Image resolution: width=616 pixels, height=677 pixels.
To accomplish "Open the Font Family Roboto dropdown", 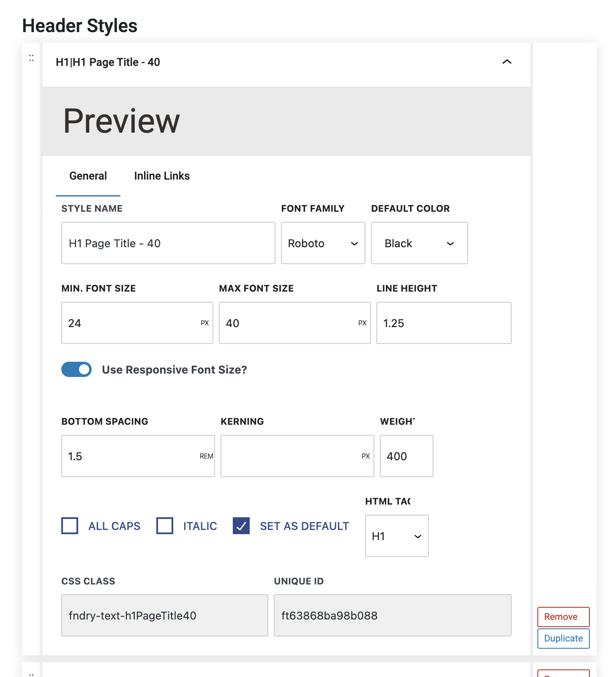I will click(323, 243).
